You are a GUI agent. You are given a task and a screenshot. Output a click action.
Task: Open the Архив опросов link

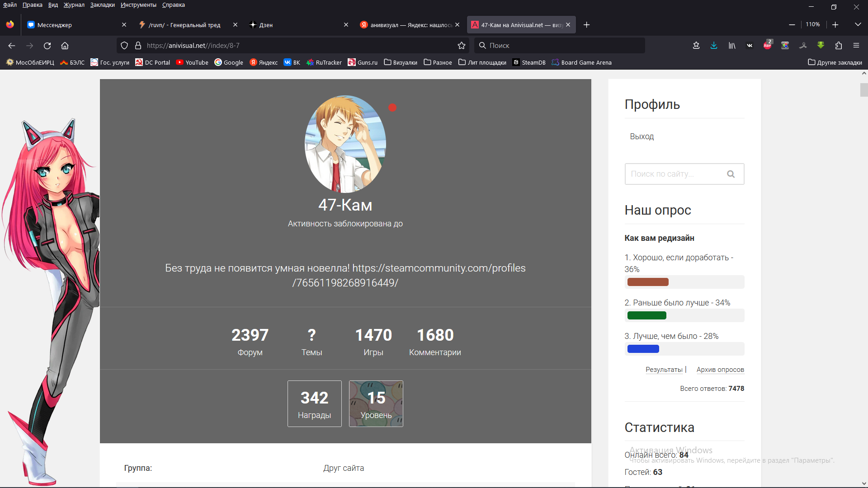[720, 370]
